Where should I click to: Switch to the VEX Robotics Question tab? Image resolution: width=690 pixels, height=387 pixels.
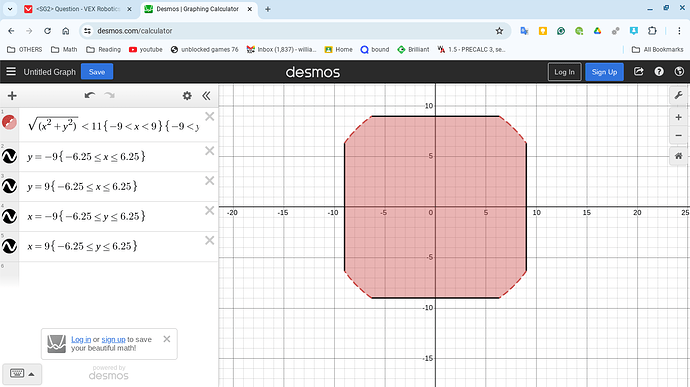click(78, 9)
